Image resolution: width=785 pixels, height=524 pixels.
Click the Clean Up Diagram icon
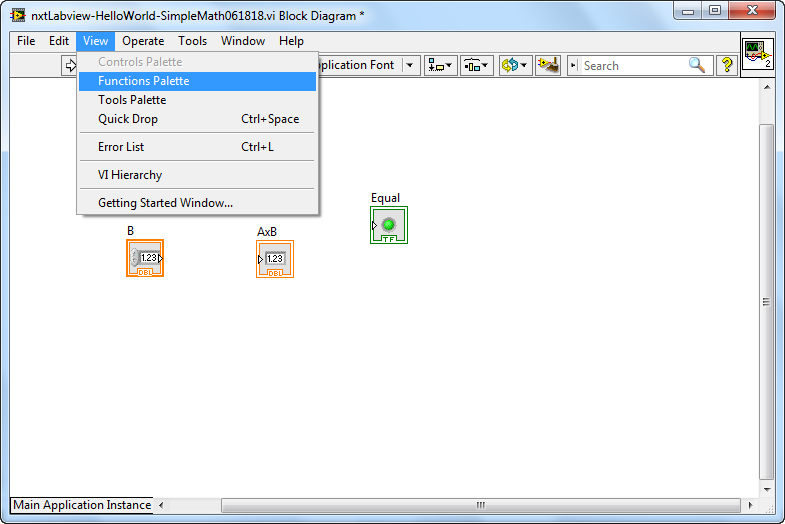pos(548,66)
